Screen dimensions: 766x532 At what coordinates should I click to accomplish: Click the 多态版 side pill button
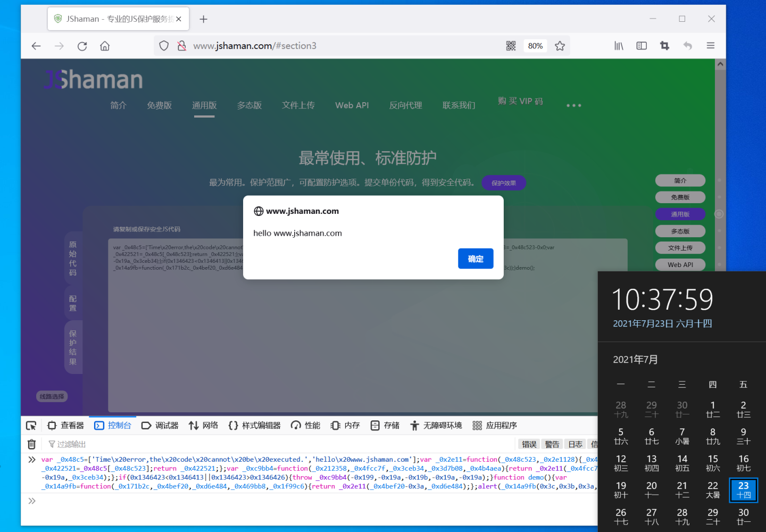click(680, 231)
